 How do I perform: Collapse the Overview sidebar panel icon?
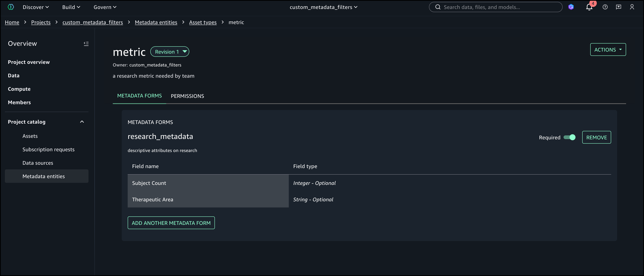pyautogui.click(x=86, y=44)
